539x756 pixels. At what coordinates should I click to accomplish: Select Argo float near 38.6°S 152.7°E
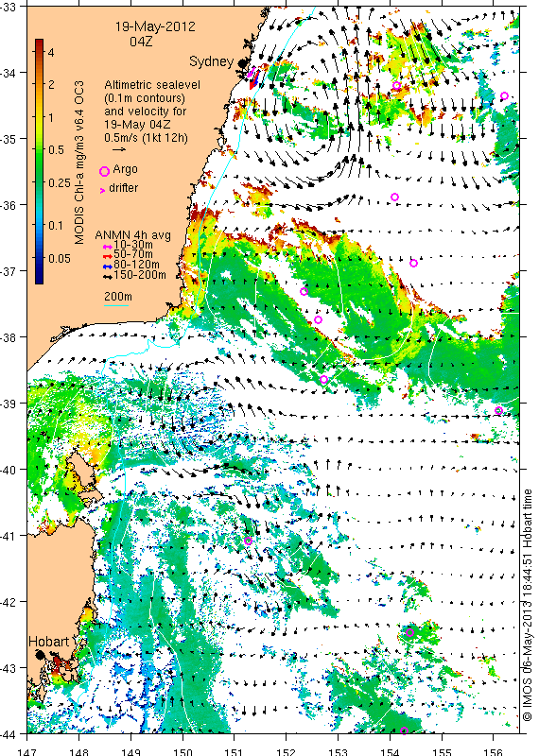[323, 380]
